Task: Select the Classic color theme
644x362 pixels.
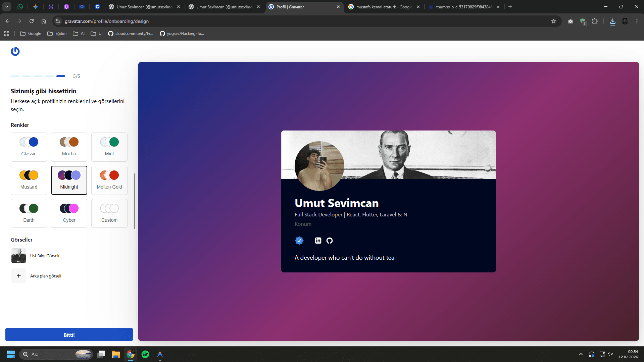Action: pos(29,147)
